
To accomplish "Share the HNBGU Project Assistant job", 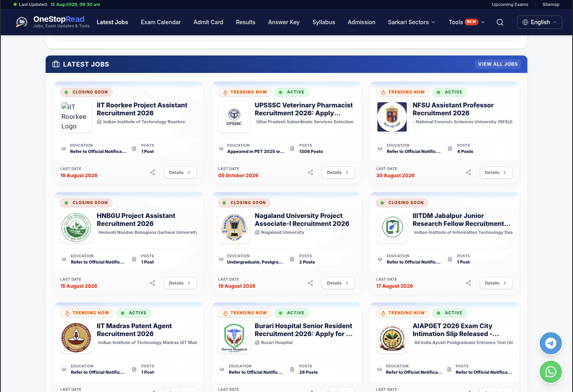I will pyautogui.click(x=152, y=283).
